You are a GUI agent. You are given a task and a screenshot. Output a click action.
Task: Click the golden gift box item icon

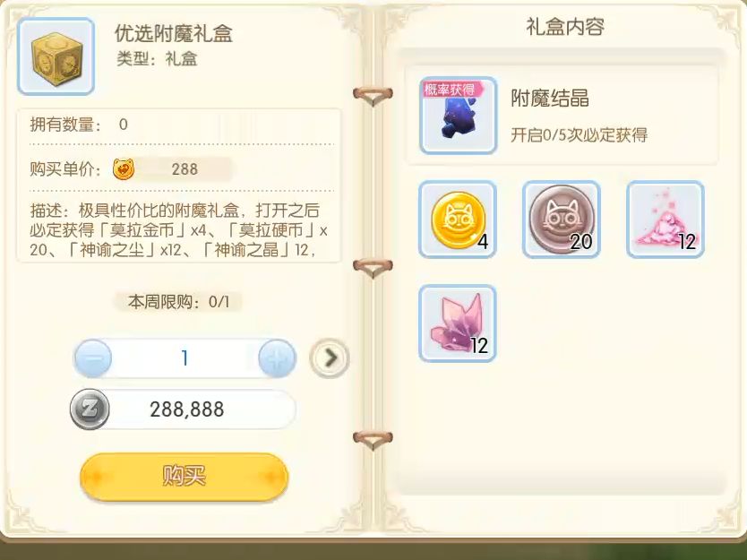coord(56,56)
